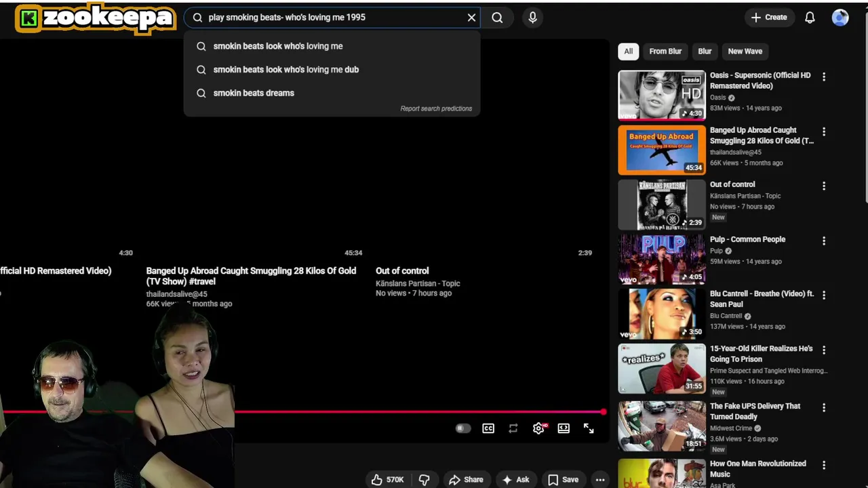Image resolution: width=868 pixels, height=488 pixels.
Task: Click the magnifier search submit button
Action: pyautogui.click(x=497, y=18)
